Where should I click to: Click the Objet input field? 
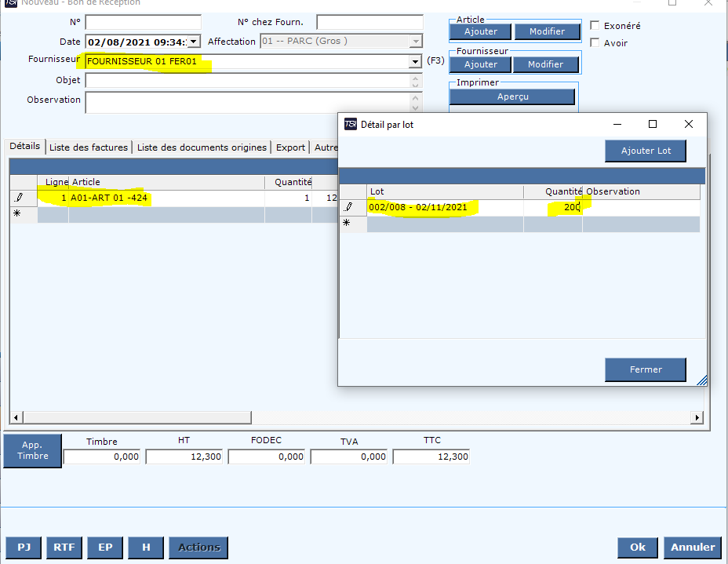[248, 81]
